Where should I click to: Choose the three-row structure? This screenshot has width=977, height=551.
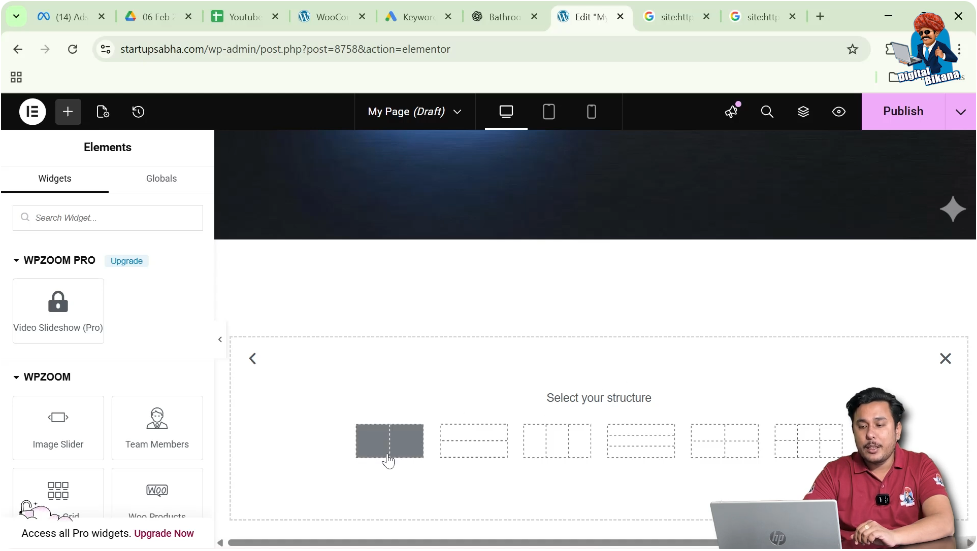[641, 441]
